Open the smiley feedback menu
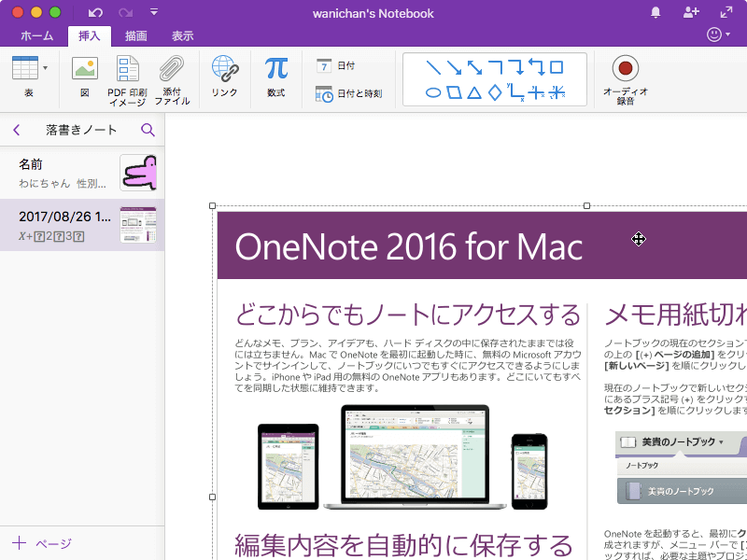The width and height of the screenshot is (747, 560). 718,35
